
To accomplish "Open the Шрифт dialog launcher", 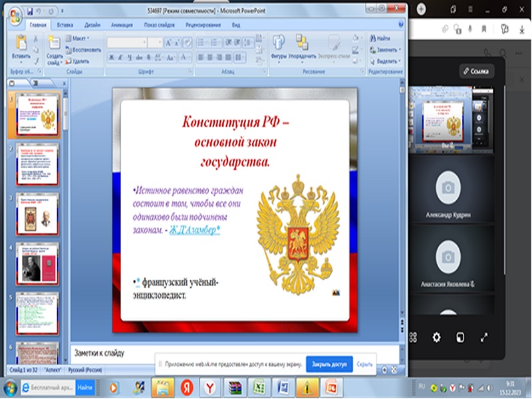I will [190, 72].
